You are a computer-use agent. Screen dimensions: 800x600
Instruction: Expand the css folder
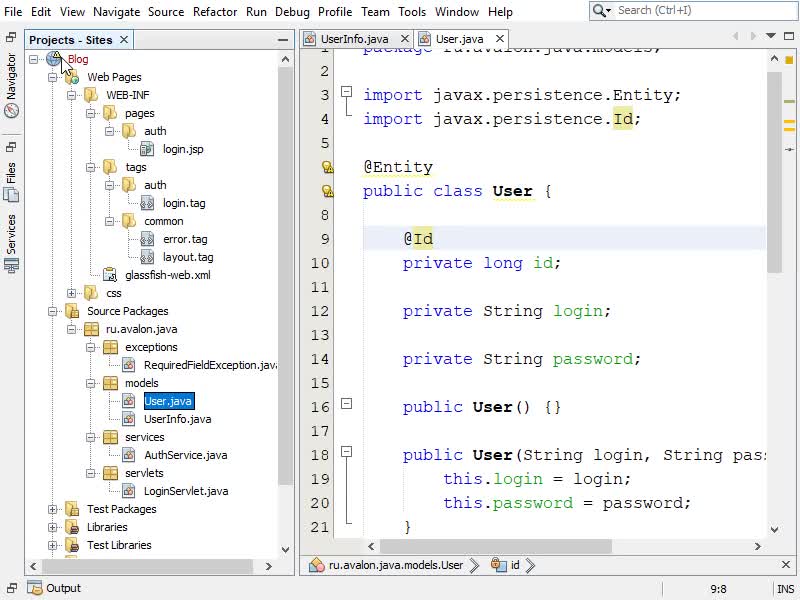71,293
